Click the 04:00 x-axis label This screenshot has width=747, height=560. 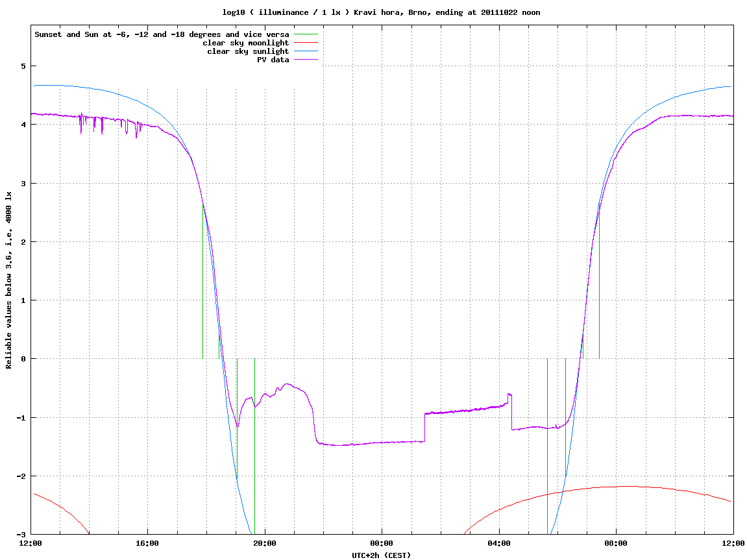point(499,543)
